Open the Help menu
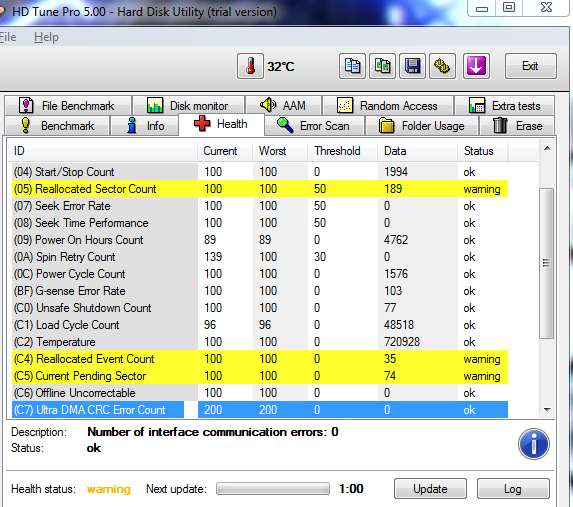Image resolution: width=573 pixels, height=507 pixels. 46,37
